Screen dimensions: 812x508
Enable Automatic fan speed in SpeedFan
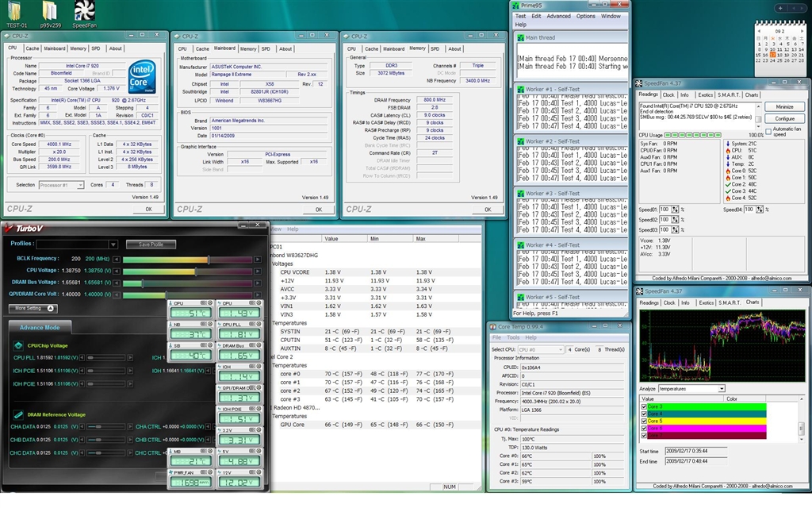click(768, 132)
